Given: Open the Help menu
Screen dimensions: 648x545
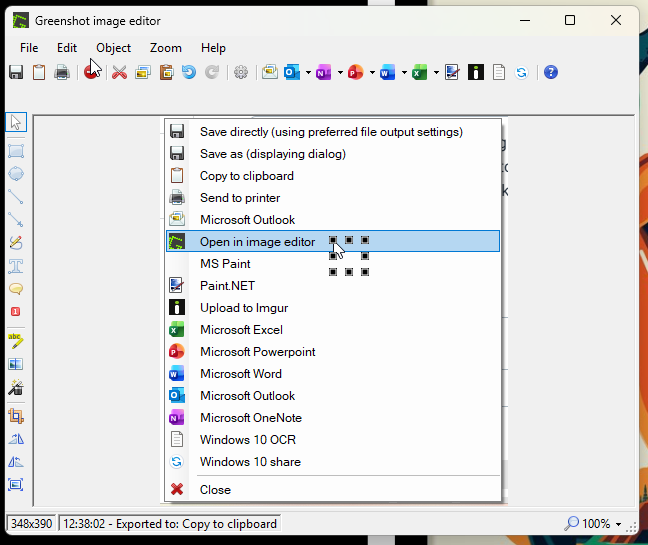Looking at the screenshot, I should (213, 48).
